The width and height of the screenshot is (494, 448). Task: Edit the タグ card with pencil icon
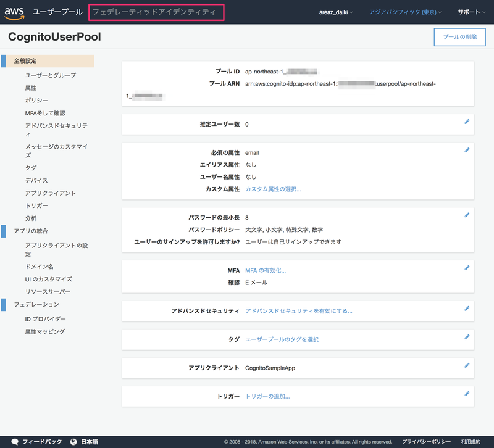coord(467,337)
